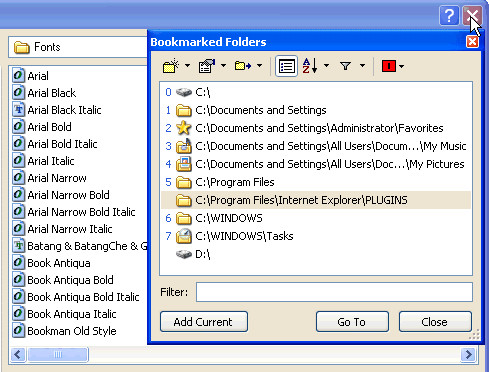Image resolution: width=489 pixels, height=372 pixels.
Task: Click inside the Filter text field
Action: [x=334, y=292]
